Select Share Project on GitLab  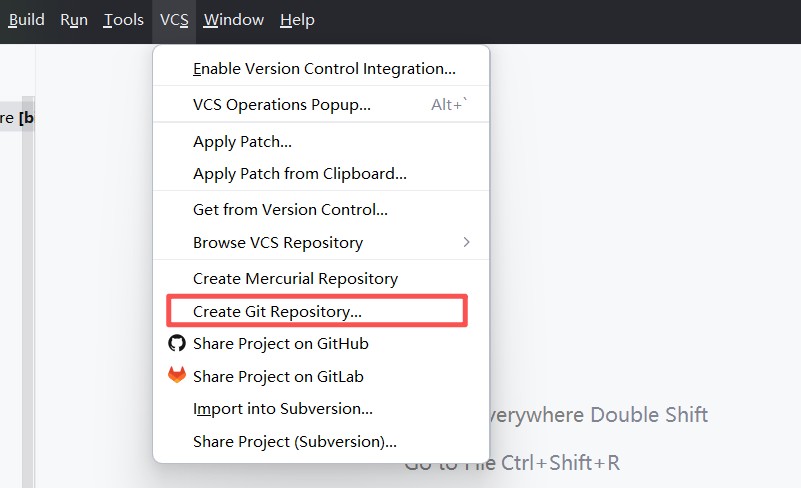[278, 377]
